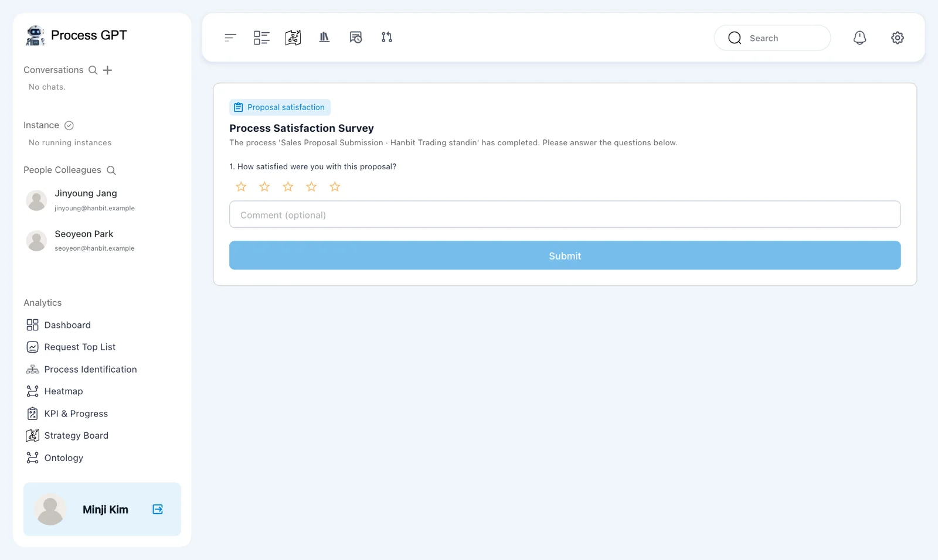Click the Instance check-circle icon

click(69, 125)
